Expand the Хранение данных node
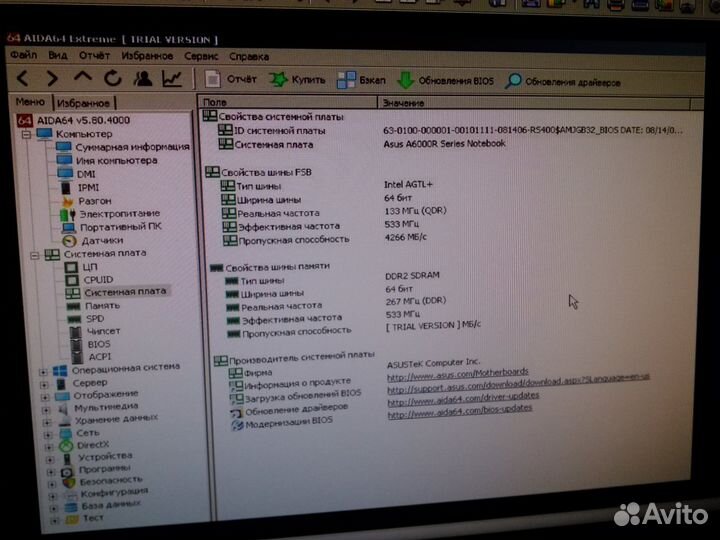 47,422
